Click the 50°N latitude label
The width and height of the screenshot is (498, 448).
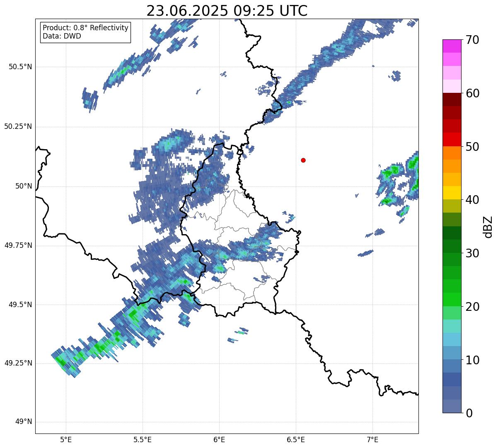click(x=24, y=186)
